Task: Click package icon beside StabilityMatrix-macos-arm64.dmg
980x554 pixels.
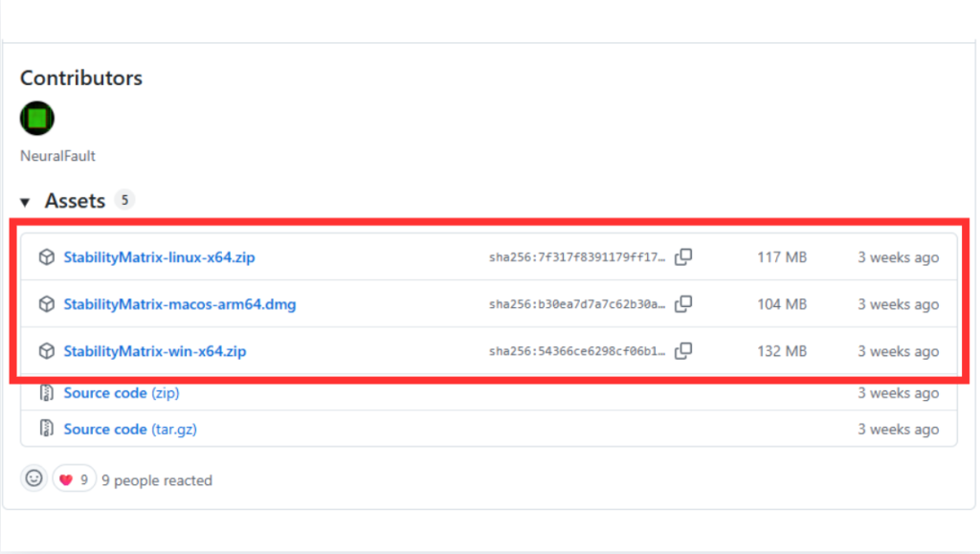Action: tap(46, 304)
